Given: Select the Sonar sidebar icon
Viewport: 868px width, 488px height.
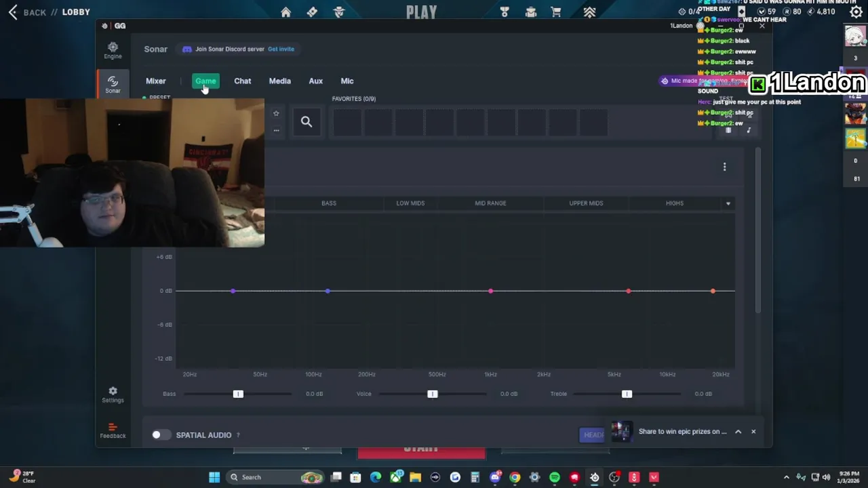Looking at the screenshot, I should [x=113, y=84].
